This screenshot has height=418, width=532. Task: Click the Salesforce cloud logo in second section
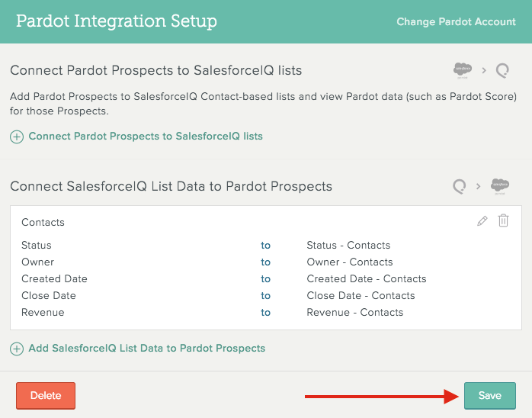500,186
